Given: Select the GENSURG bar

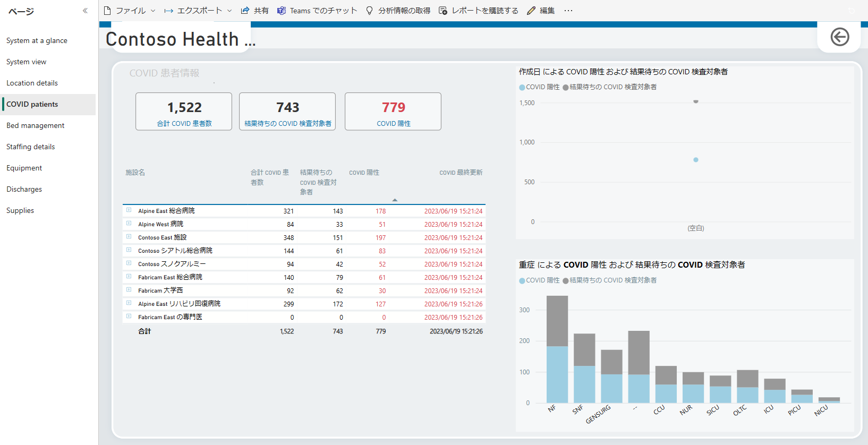Looking at the screenshot, I should point(611,376).
